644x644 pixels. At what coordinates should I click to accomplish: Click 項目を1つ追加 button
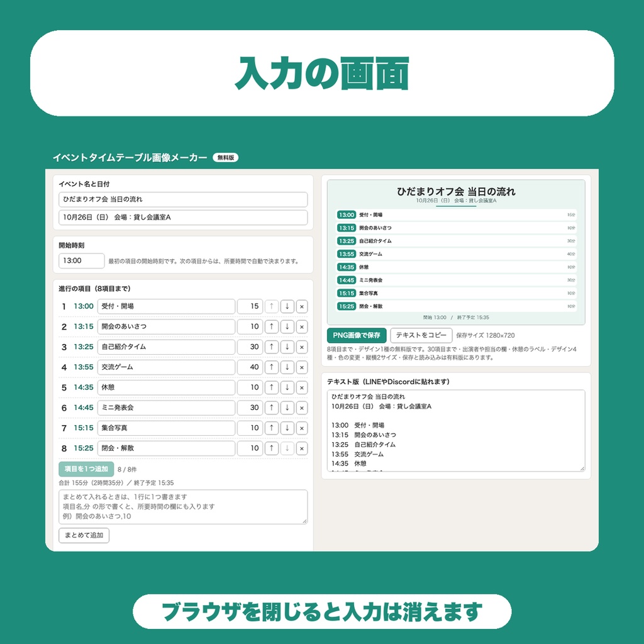(x=86, y=469)
